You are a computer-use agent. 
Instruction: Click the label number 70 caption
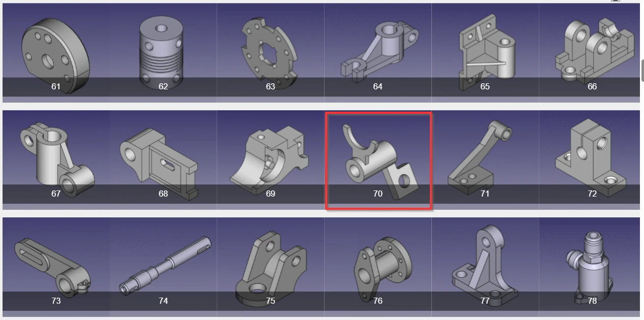378,194
